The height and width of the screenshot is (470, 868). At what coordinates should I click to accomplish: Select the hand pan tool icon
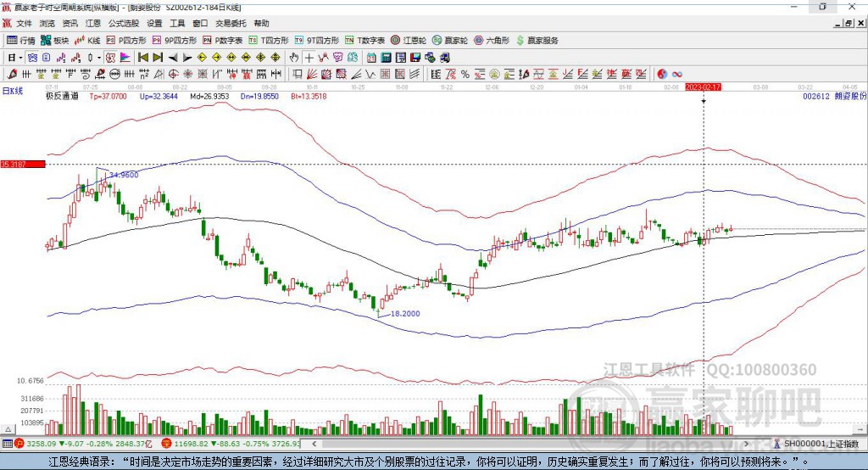click(294, 58)
